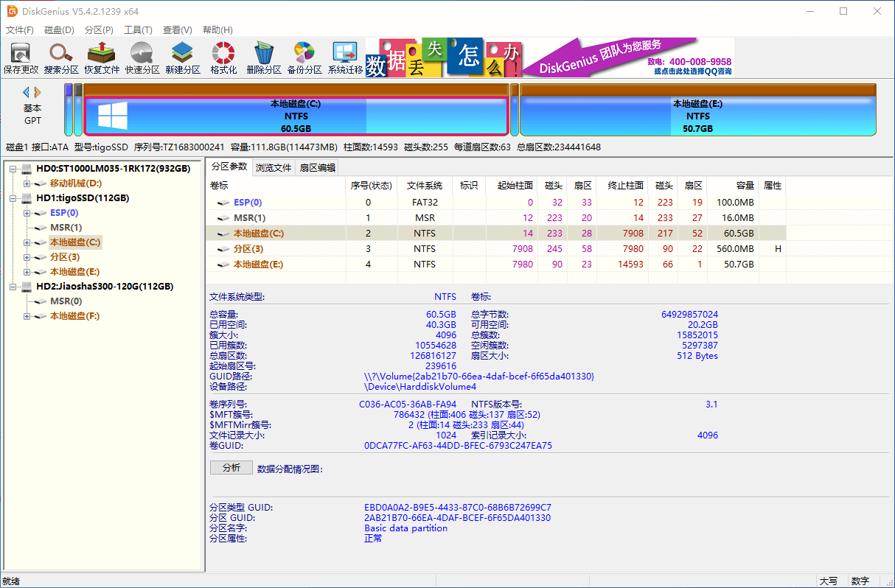Select the 快速分区 (Quick Partition) icon
Screen dimensions: 895x588
(x=142, y=57)
